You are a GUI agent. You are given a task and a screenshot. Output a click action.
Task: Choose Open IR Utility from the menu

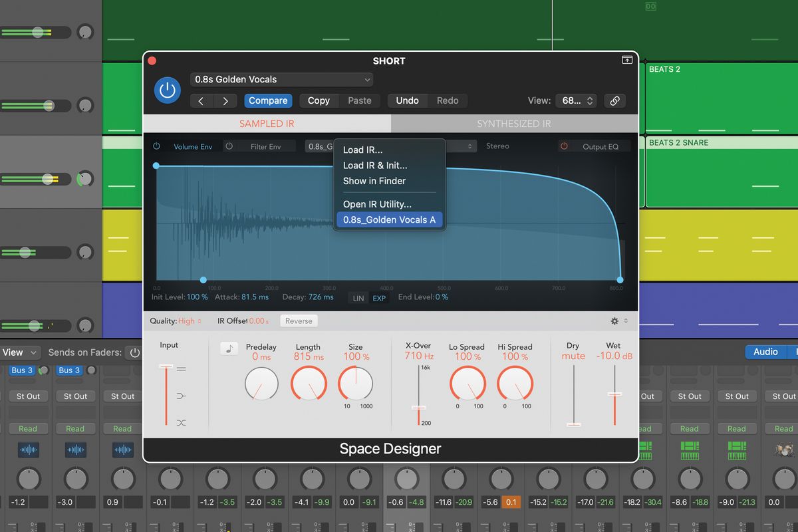[377, 203]
